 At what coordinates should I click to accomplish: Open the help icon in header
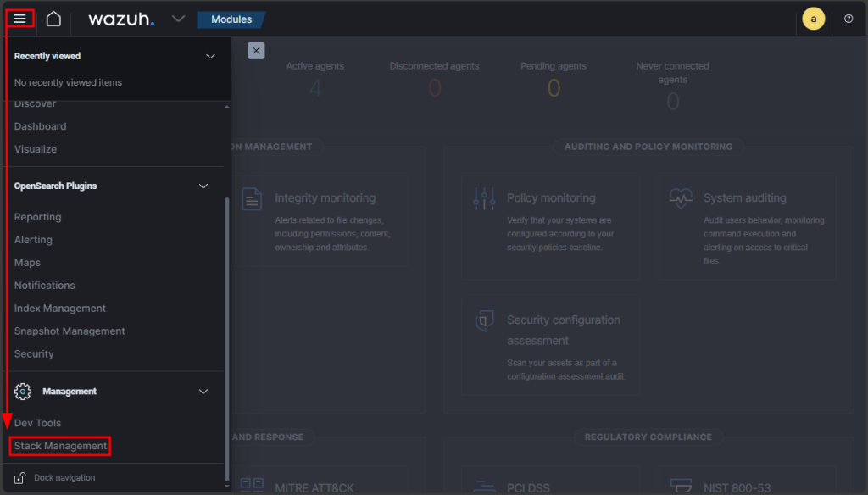click(849, 19)
